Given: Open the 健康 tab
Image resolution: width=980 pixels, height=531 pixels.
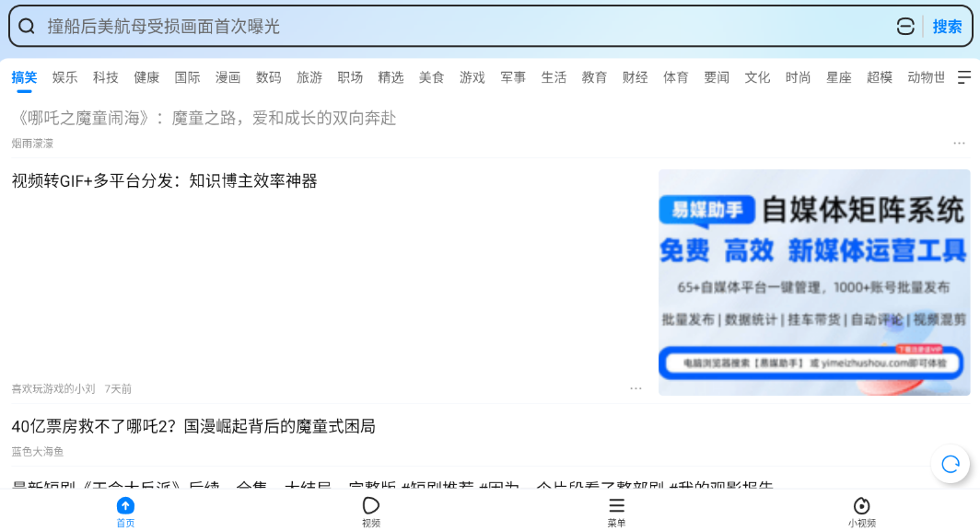Looking at the screenshot, I should coord(146,77).
